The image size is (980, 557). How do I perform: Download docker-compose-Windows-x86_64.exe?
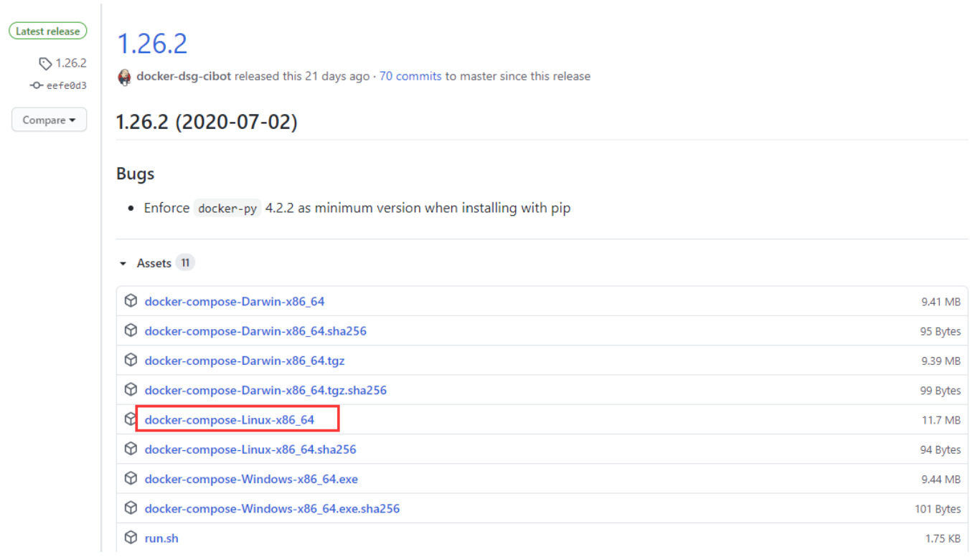coord(251,479)
